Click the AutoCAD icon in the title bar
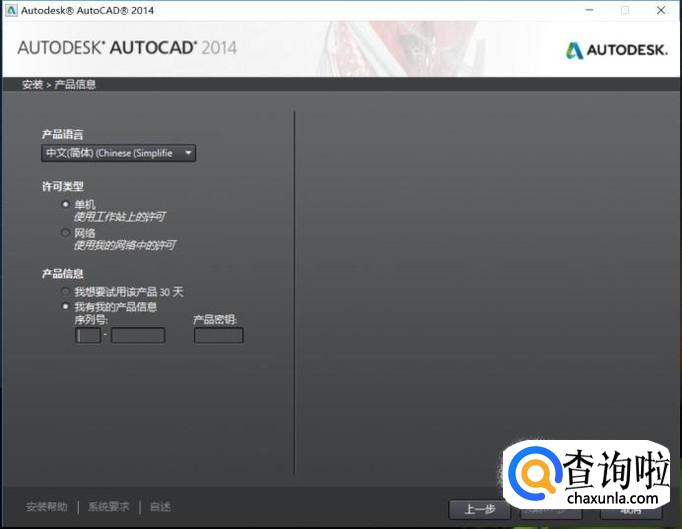 (10, 10)
